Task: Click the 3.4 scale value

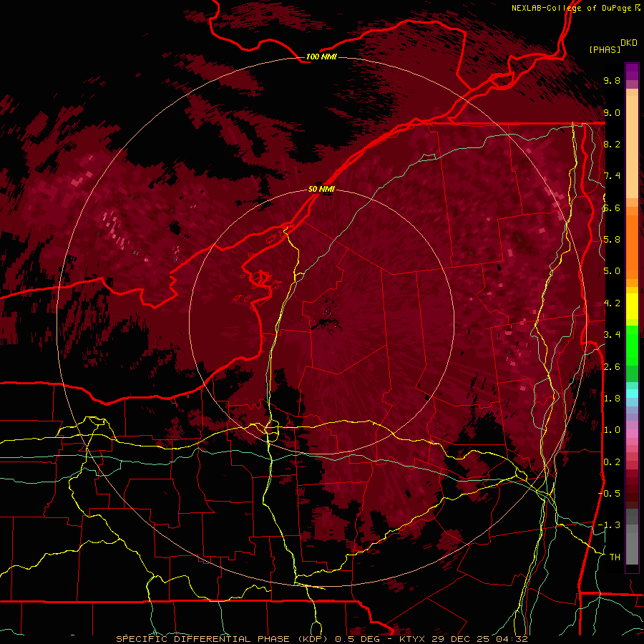Action: tap(612, 335)
